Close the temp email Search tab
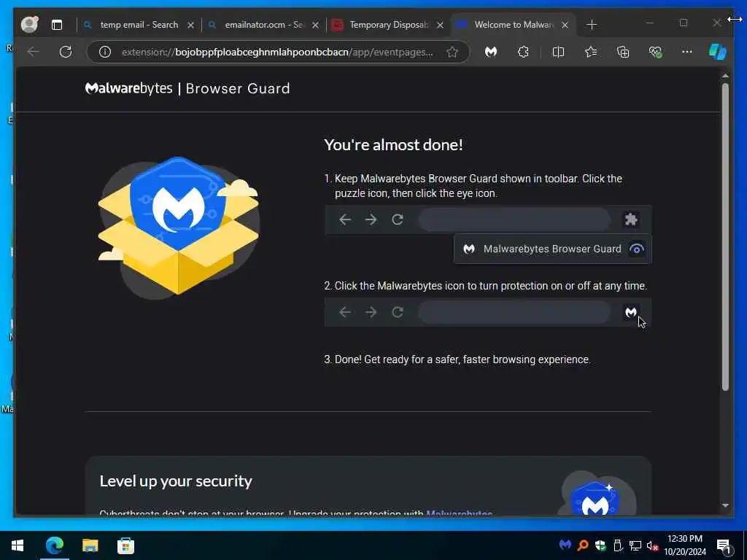The height and width of the screenshot is (560, 747). coord(190,26)
